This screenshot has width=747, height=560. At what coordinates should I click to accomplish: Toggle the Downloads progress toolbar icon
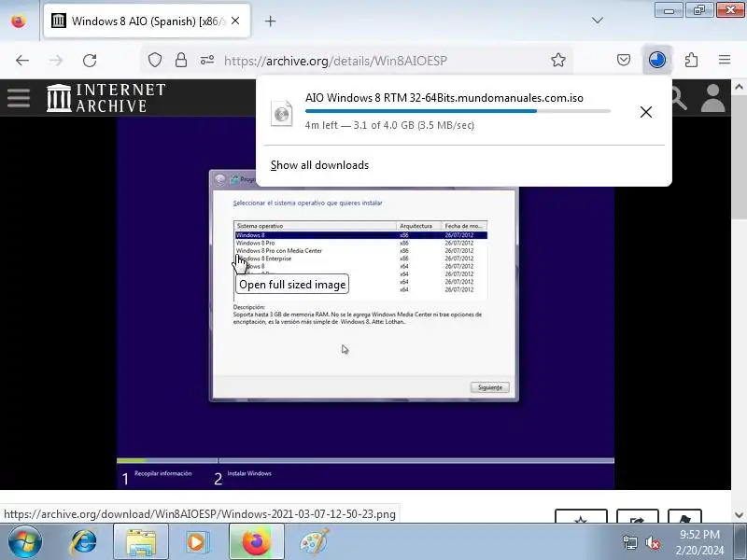pos(657,60)
